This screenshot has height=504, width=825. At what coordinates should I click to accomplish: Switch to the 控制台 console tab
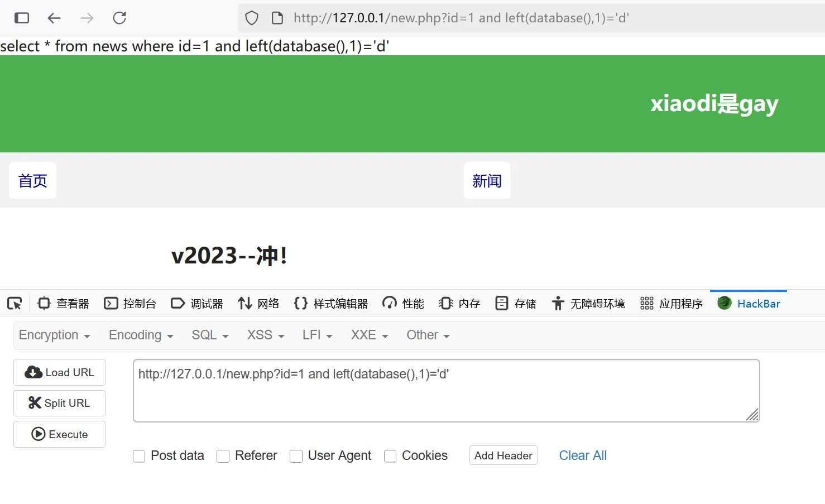pyautogui.click(x=131, y=304)
